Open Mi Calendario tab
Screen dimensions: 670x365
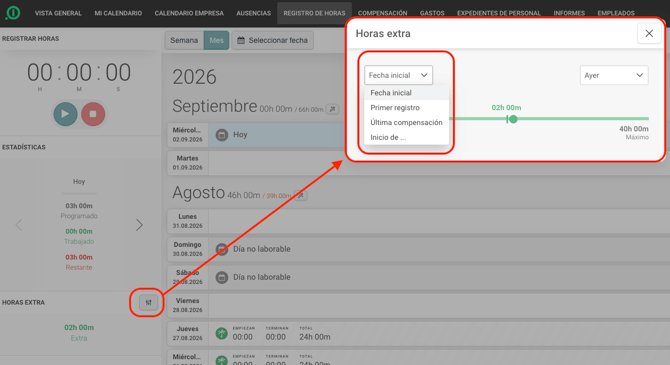118,13
